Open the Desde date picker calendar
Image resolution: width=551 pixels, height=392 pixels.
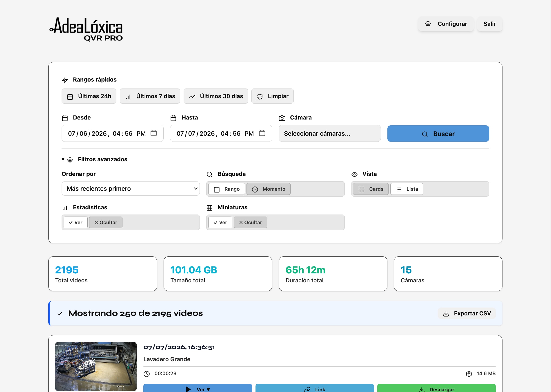(x=153, y=133)
